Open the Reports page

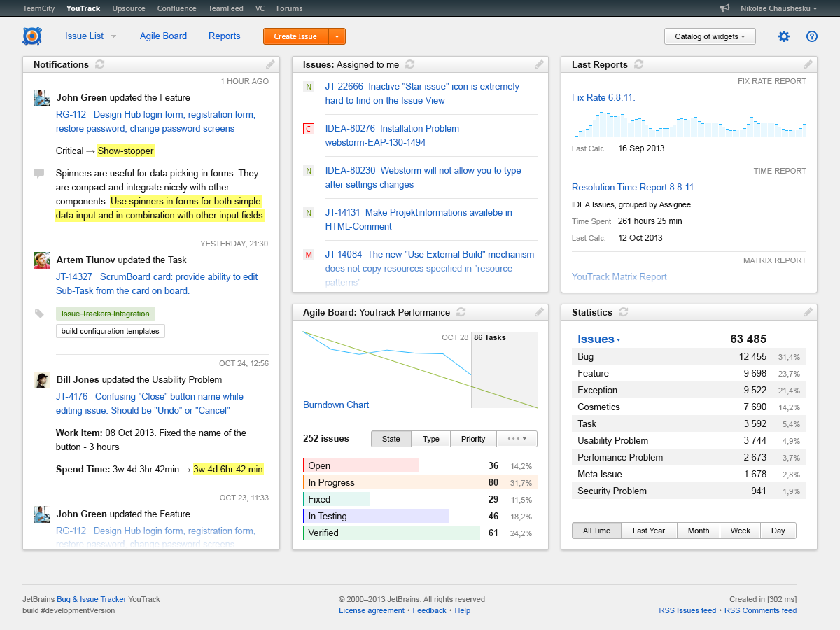224,36
